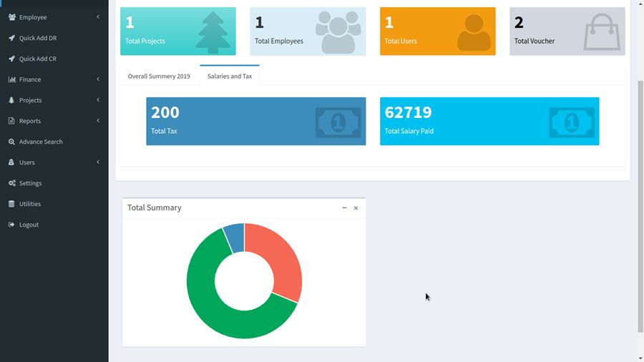This screenshot has height=362, width=644.
Task: Click the Total Projects label
Action: click(145, 41)
